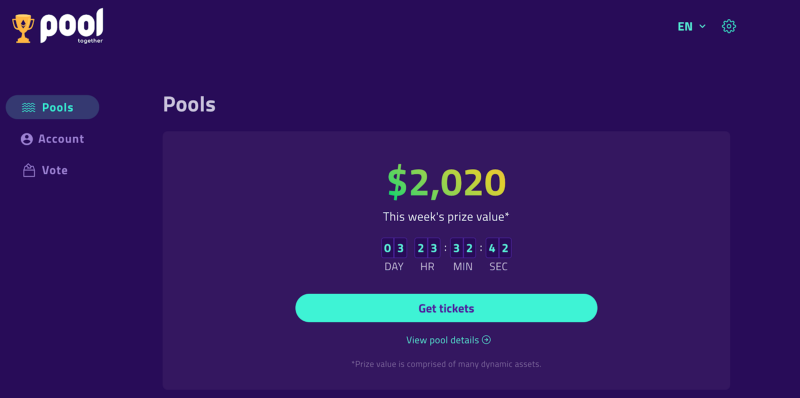Screen dimensions: 800x398
Task: Expand the EN language dropdown chevron
Action: [x=703, y=27]
